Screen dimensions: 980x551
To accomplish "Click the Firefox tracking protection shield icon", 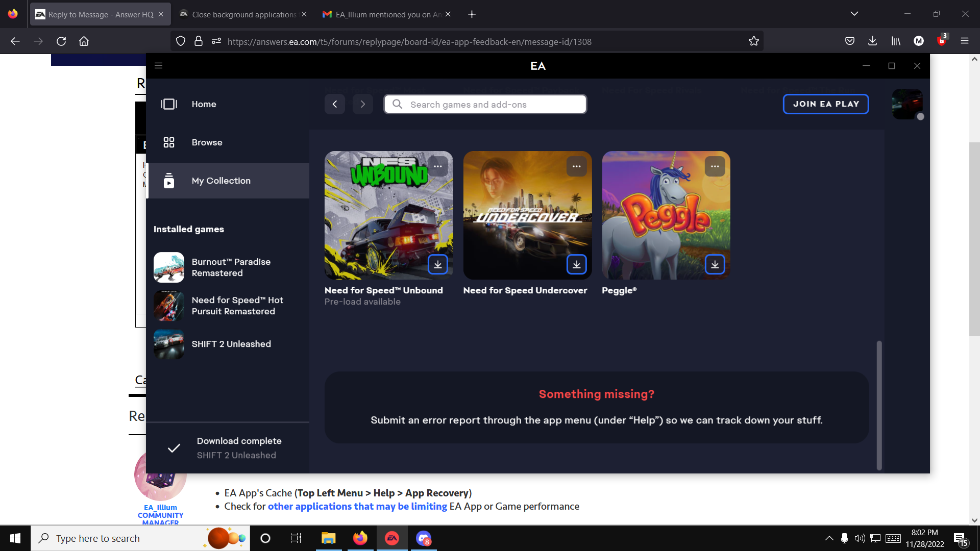I will (x=181, y=41).
